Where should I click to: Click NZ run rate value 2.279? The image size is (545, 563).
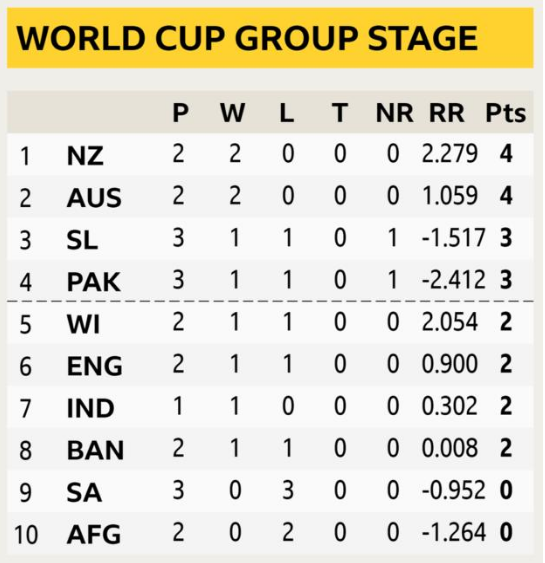click(x=450, y=154)
